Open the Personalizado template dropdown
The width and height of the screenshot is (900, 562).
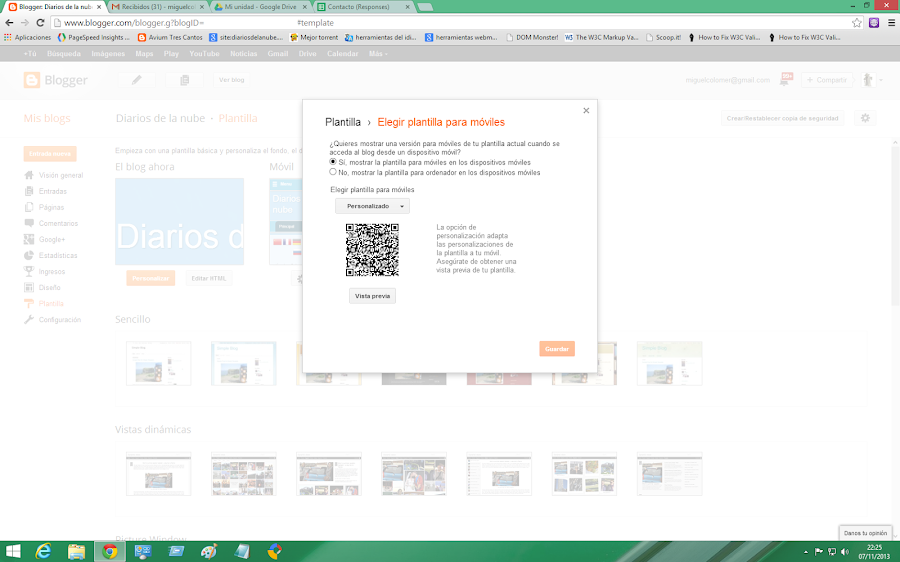[x=373, y=206]
